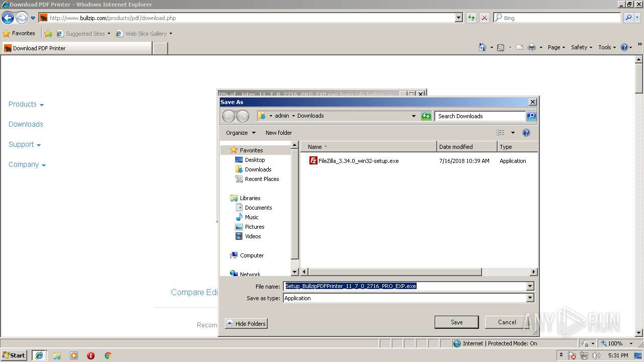
Task: Expand the Organize dropdown menu
Action: 241,133
